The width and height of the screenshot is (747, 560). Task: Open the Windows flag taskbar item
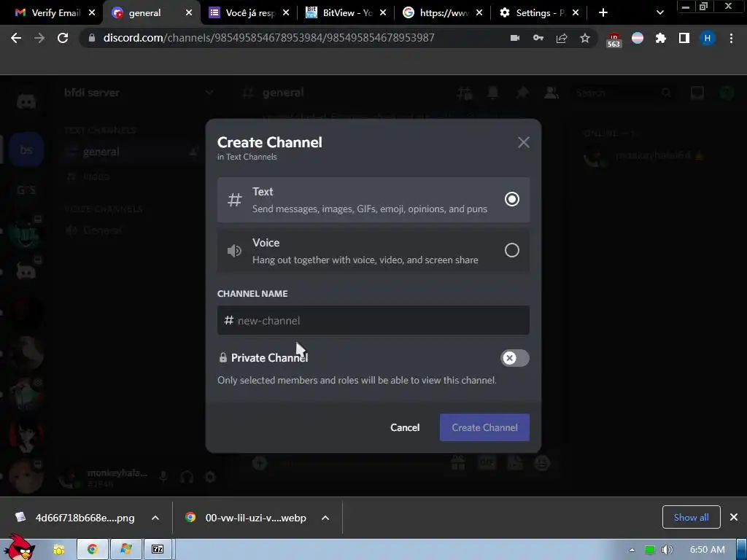click(125, 550)
